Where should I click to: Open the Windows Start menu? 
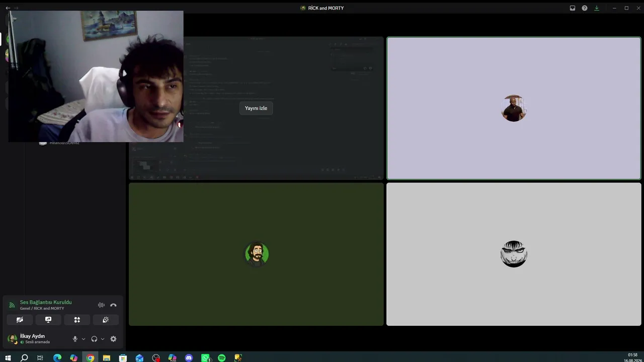pos(8,358)
